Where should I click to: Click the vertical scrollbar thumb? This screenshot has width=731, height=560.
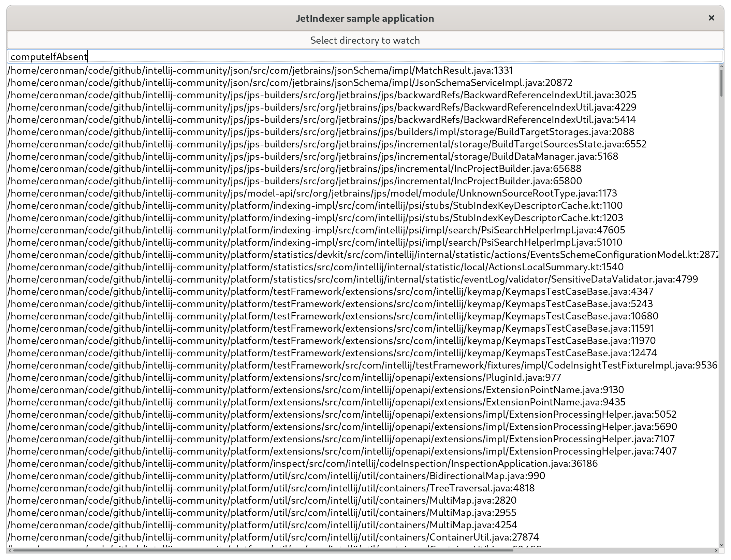[x=721, y=84]
